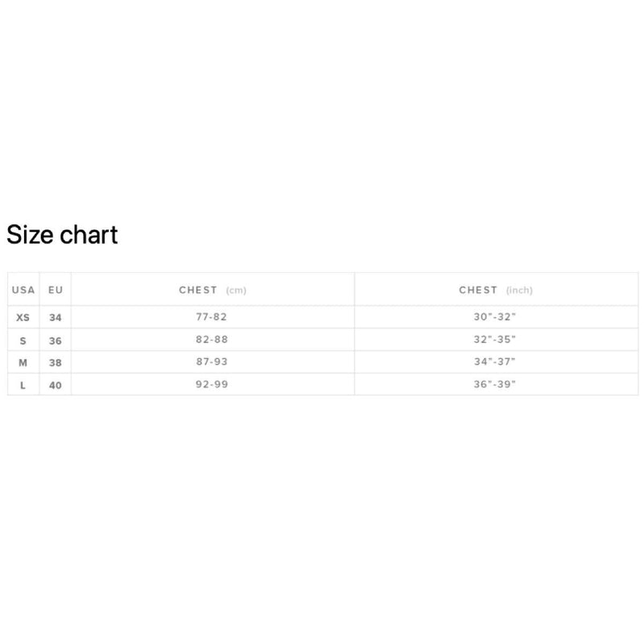Select the 92-99 cm chest value

213,384
